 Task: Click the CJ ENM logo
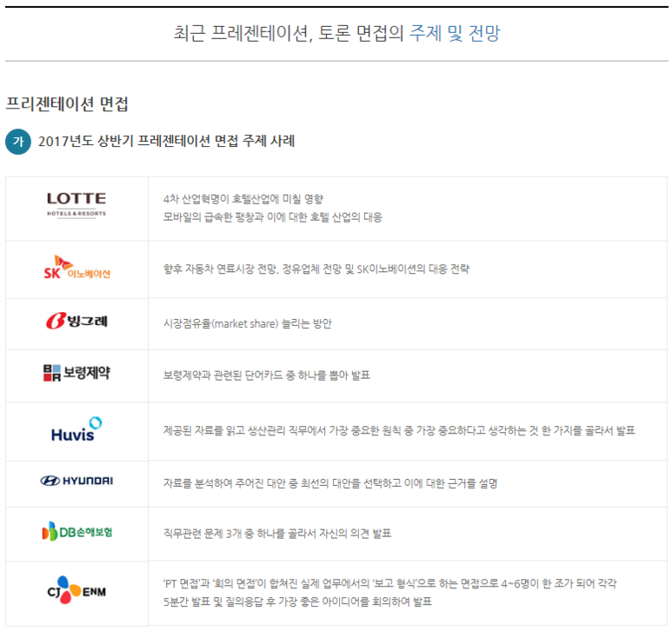(x=77, y=590)
